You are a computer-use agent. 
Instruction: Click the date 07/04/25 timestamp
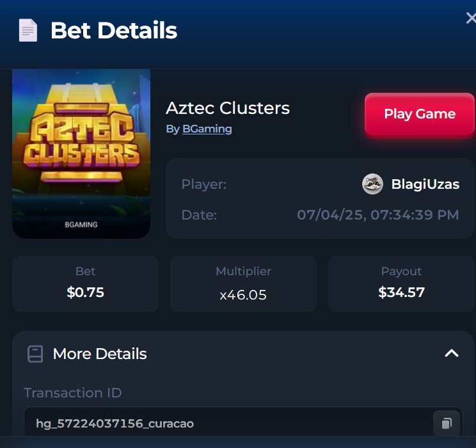pos(378,215)
